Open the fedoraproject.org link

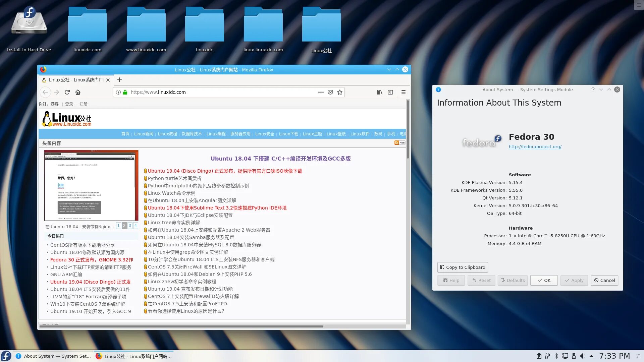click(535, 146)
